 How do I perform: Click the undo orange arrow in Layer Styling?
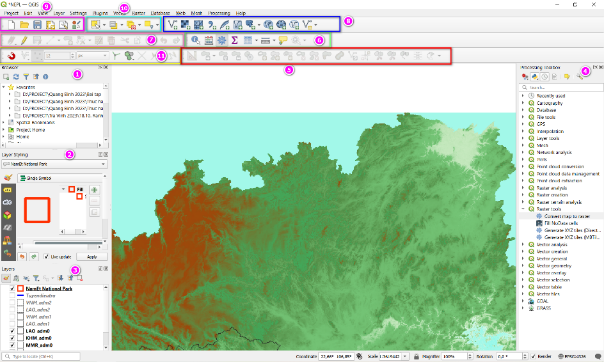click(x=22, y=256)
